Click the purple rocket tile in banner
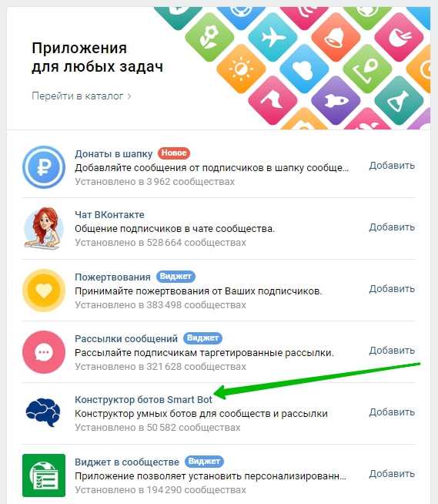 tap(336, 100)
